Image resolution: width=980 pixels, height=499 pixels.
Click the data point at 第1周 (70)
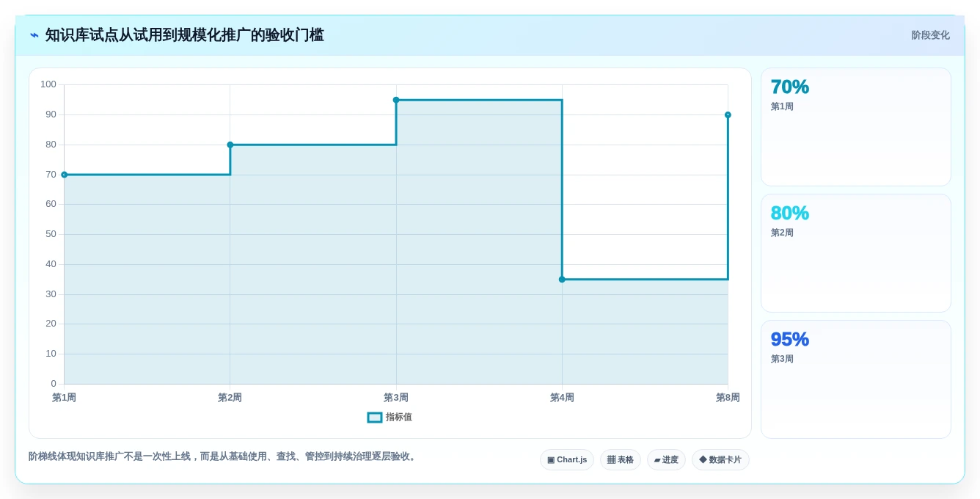tap(64, 175)
